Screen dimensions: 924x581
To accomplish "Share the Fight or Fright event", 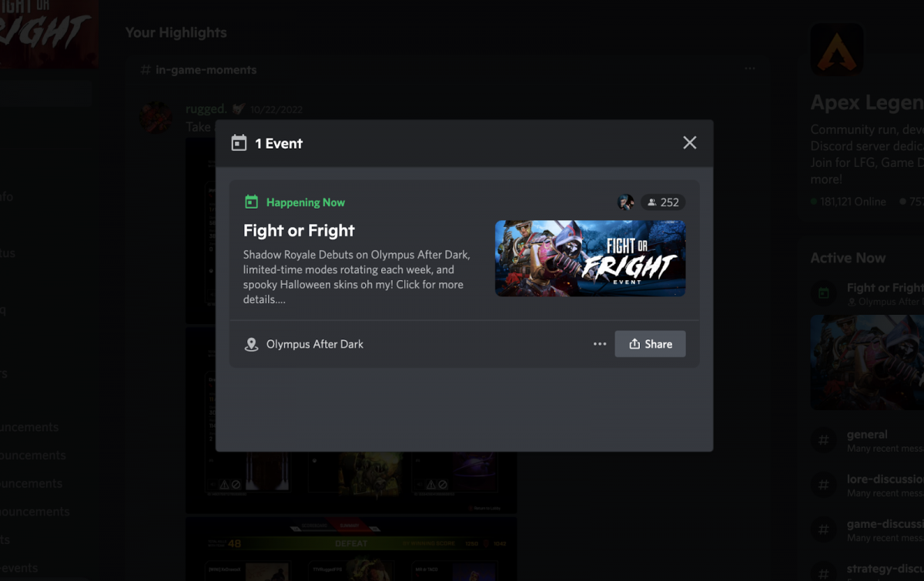I will click(x=650, y=344).
